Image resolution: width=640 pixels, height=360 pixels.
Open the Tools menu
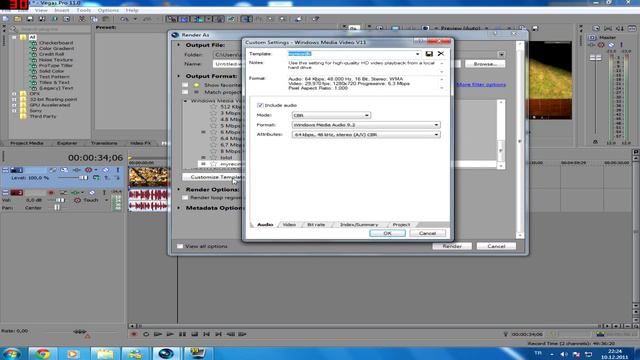(84, 10)
